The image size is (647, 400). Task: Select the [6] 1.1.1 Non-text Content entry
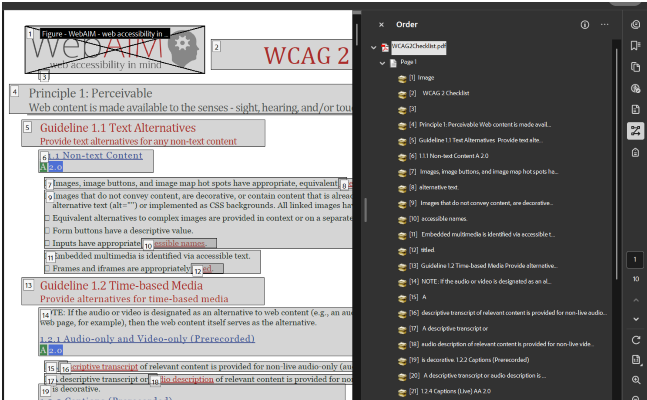point(449,156)
